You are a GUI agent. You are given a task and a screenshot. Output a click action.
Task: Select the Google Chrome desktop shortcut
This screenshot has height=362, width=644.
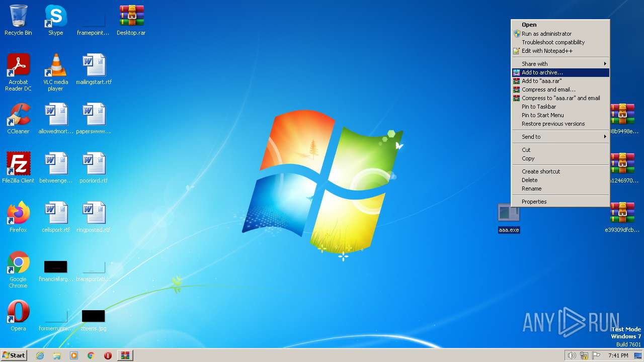18,269
